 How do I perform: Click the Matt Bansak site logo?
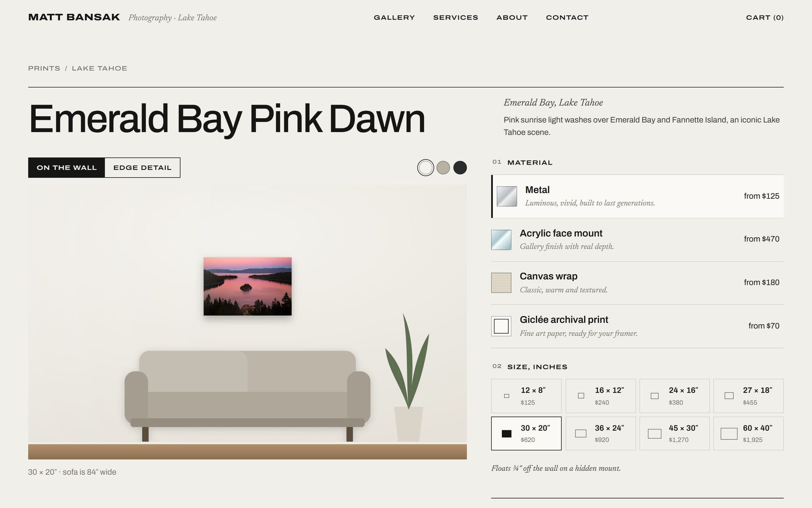click(x=74, y=17)
